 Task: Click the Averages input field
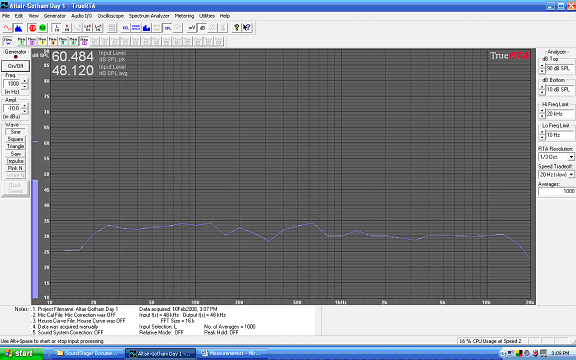557,191
